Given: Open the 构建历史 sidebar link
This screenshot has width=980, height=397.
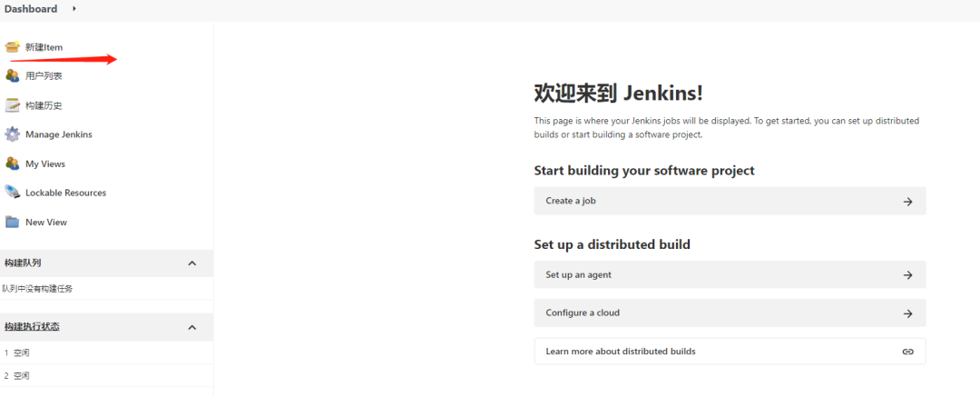Looking at the screenshot, I should tap(44, 105).
